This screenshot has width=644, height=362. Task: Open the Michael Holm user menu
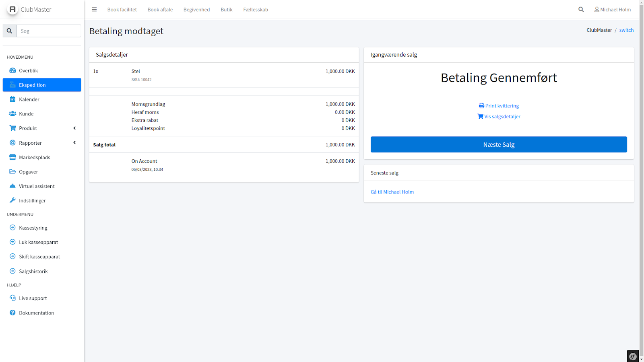coord(613,10)
